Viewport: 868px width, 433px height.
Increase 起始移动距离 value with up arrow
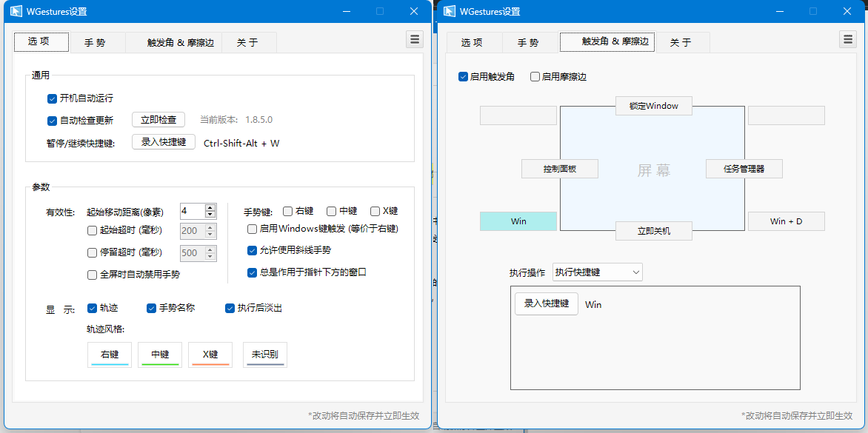210,207
